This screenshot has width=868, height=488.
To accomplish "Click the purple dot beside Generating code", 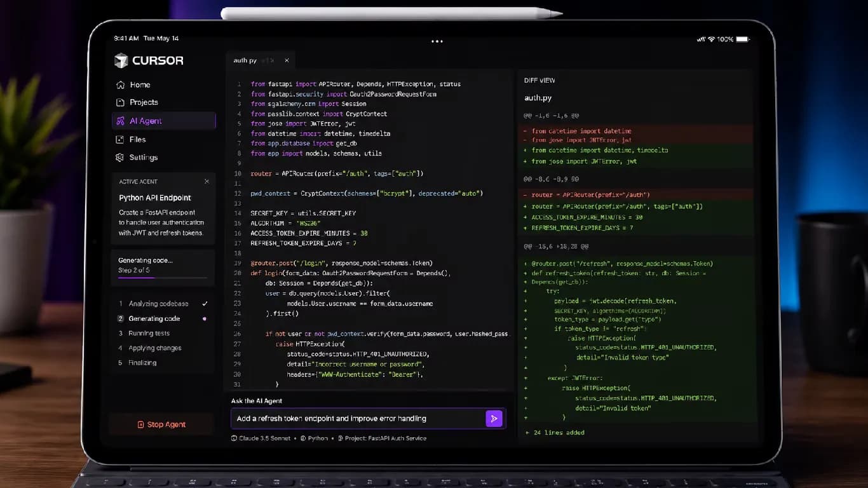I will 204,319.
